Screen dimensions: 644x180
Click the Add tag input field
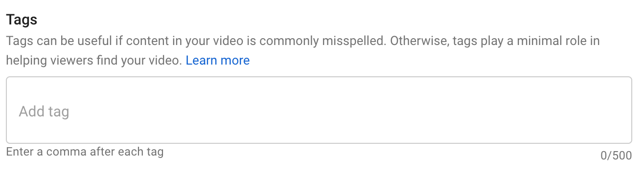click(x=319, y=110)
